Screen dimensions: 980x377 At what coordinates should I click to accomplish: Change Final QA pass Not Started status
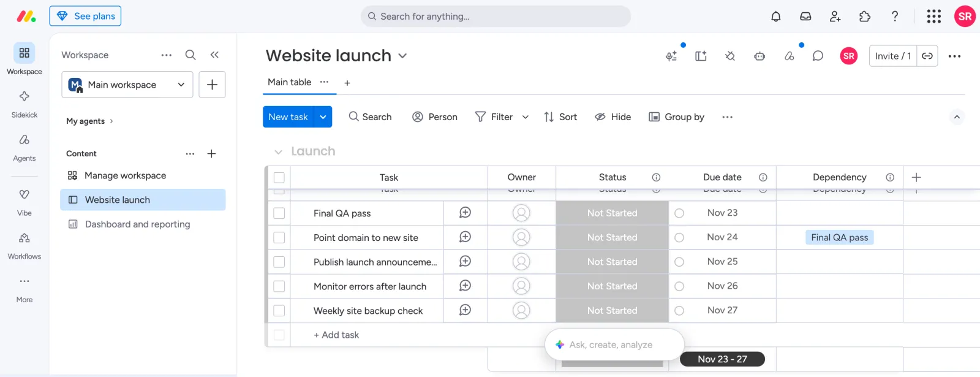coord(612,213)
